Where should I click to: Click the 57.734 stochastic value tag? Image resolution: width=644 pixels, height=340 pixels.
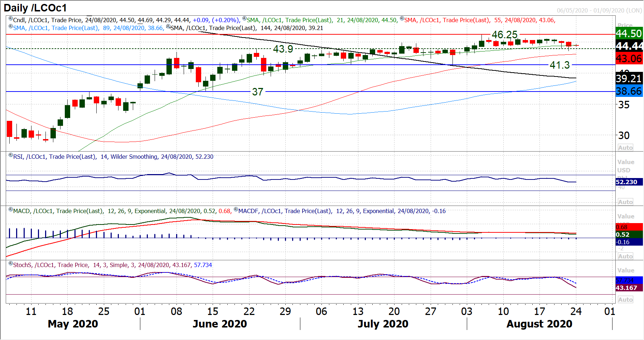pos(629,280)
